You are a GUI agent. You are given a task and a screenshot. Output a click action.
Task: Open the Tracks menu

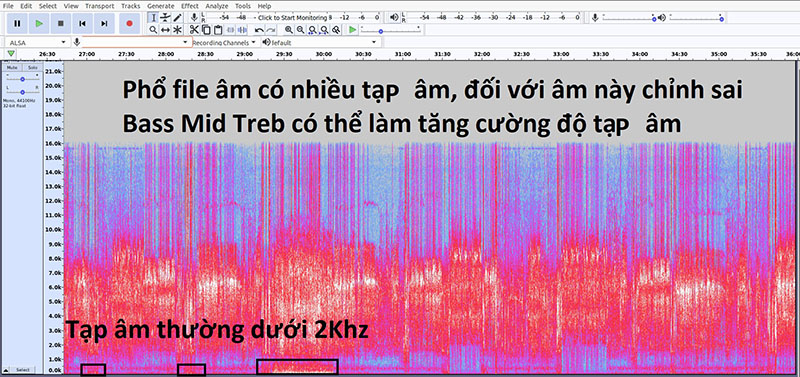[131, 6]
